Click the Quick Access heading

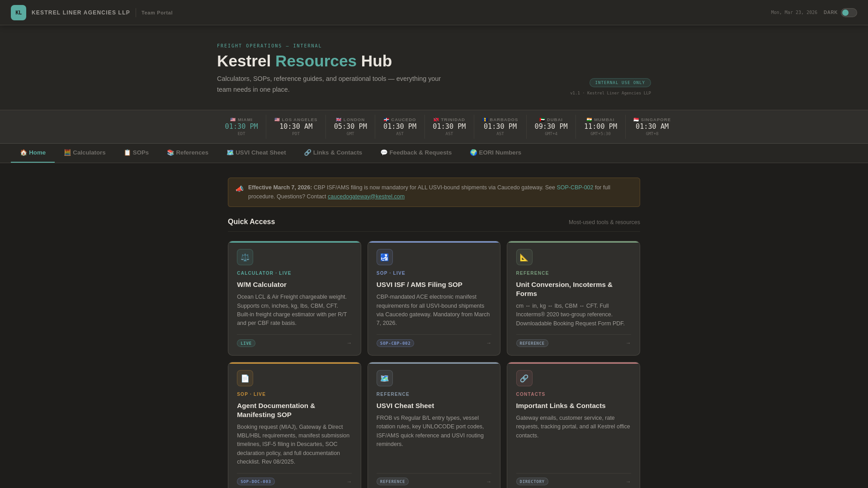(x=251, y=222)
